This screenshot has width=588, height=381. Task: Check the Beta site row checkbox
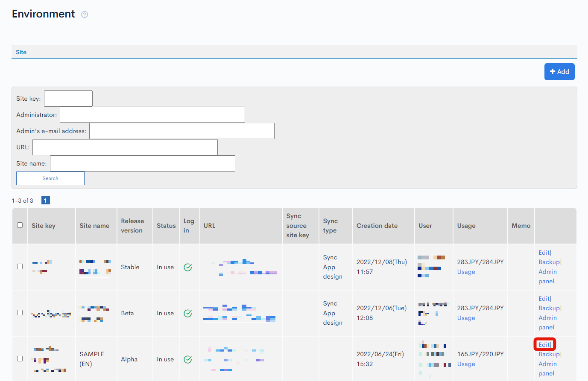coord(20,312)
